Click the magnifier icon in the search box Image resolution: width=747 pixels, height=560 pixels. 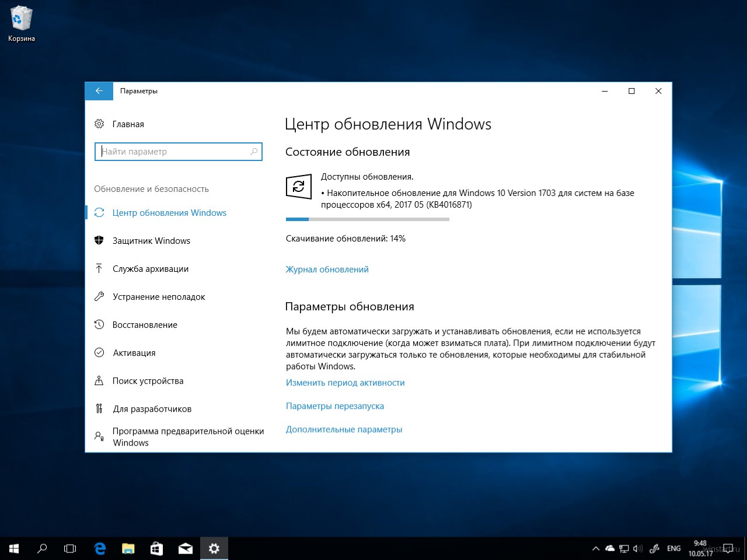(254, 152)
